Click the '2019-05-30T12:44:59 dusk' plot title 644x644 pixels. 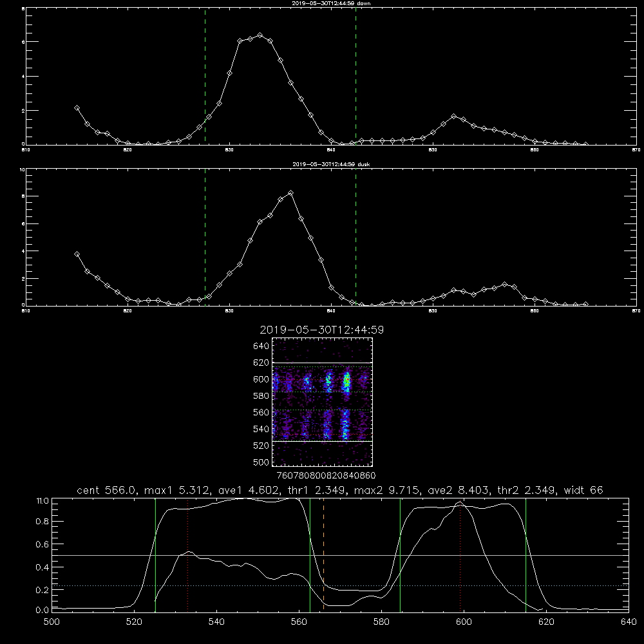coord(331,164)
